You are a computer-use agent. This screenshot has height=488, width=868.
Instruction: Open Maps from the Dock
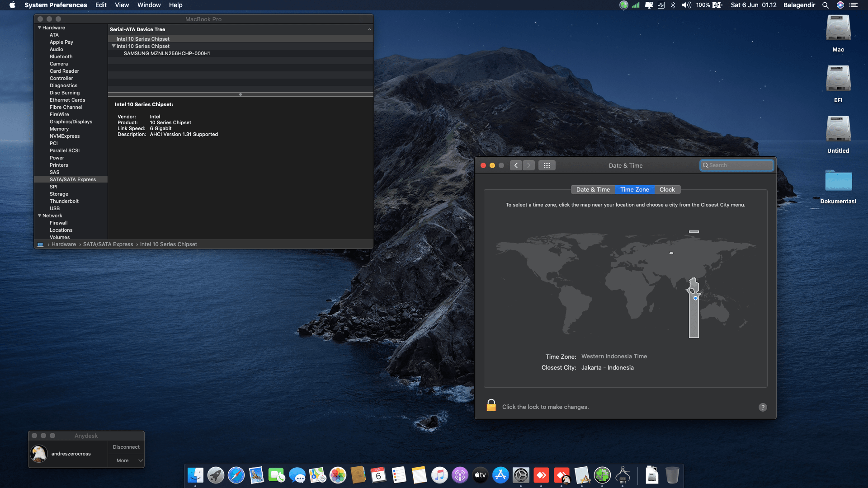(x=317, y=475)
